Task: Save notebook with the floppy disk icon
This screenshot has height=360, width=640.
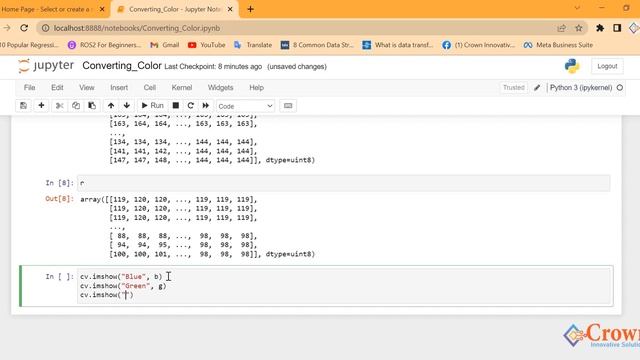Action: pos(23,106)
